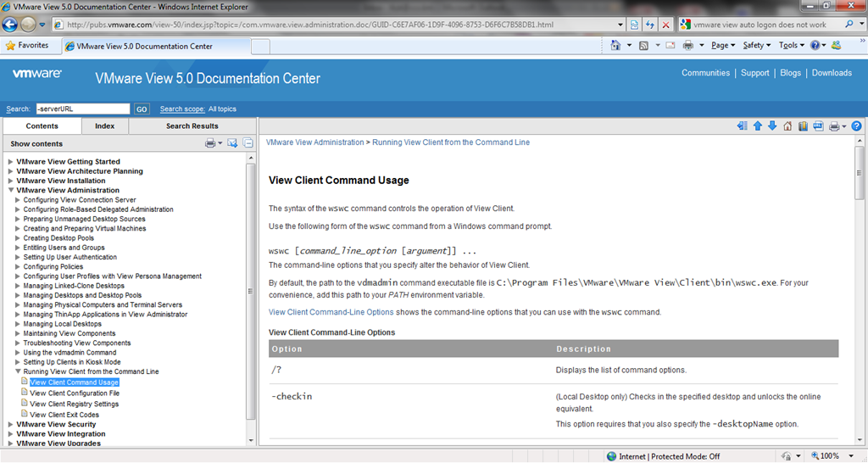Click the blue Help icon in the content toolbar
This screenshot has width=868, height=463.
pos(856,126)
